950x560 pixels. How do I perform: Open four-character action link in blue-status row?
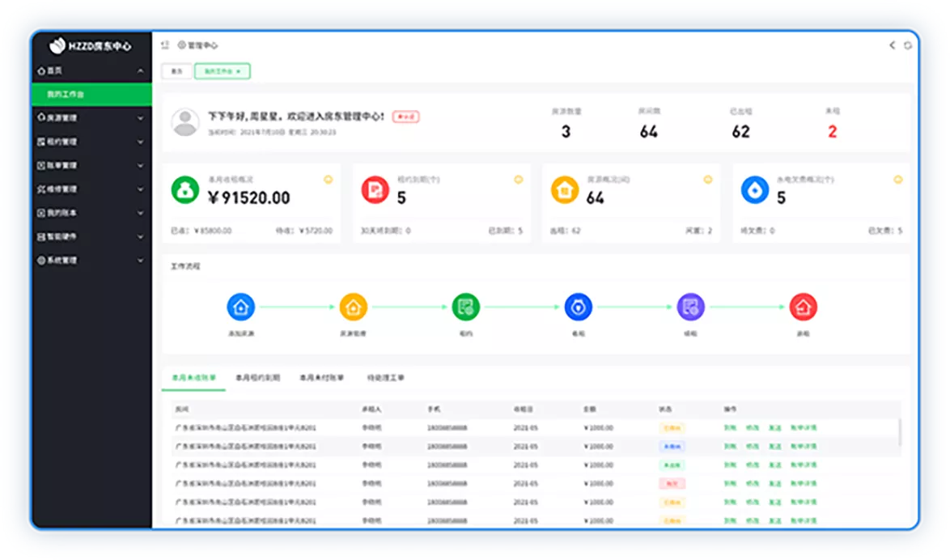point(804,446)
